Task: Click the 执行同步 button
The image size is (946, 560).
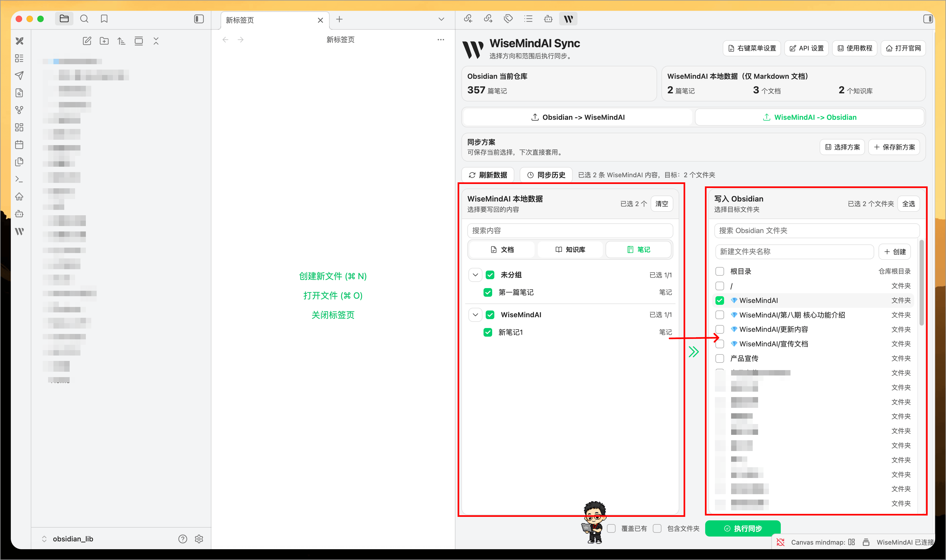Action: (x=743, y=528)
